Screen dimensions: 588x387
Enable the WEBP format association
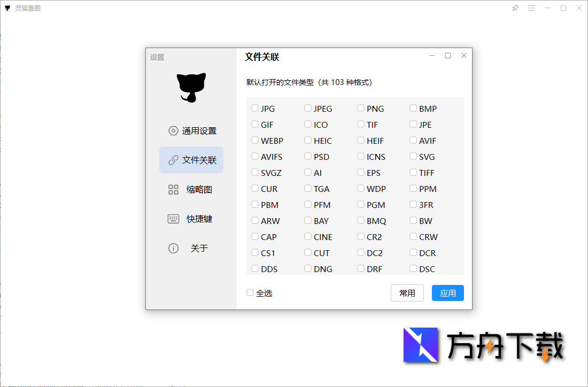[255, 140]
